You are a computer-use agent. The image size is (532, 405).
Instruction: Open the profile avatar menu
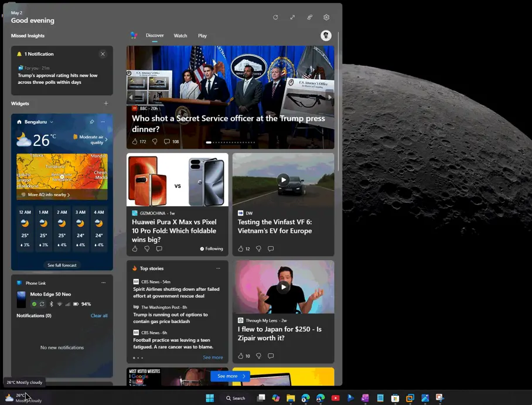(326, 36)
